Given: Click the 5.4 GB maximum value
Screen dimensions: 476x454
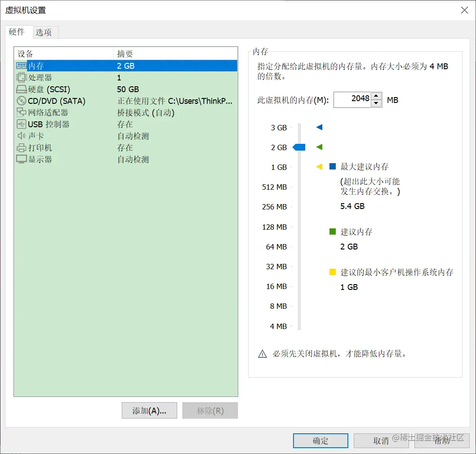Looking at the screenshot, I should pyautogui.click(x=352, y=206).
